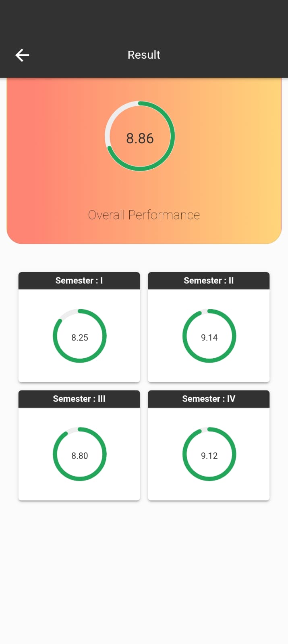Select the Overall Performance label

point(144,215)
